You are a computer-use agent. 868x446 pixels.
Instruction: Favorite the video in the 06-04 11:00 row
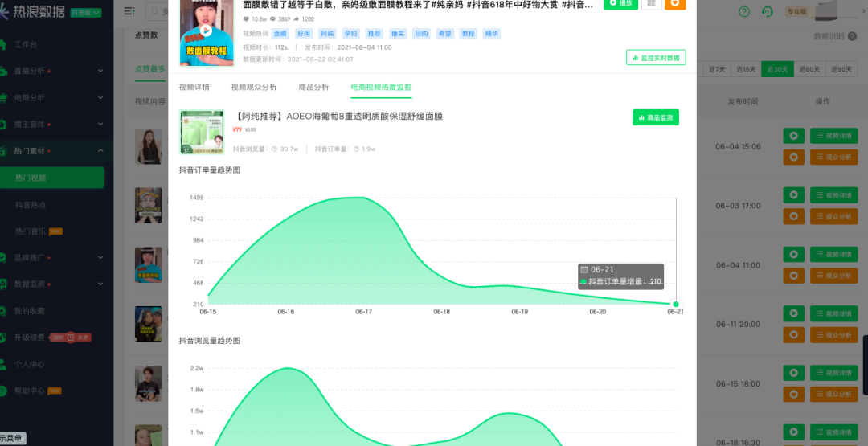[x=794, y=276]
